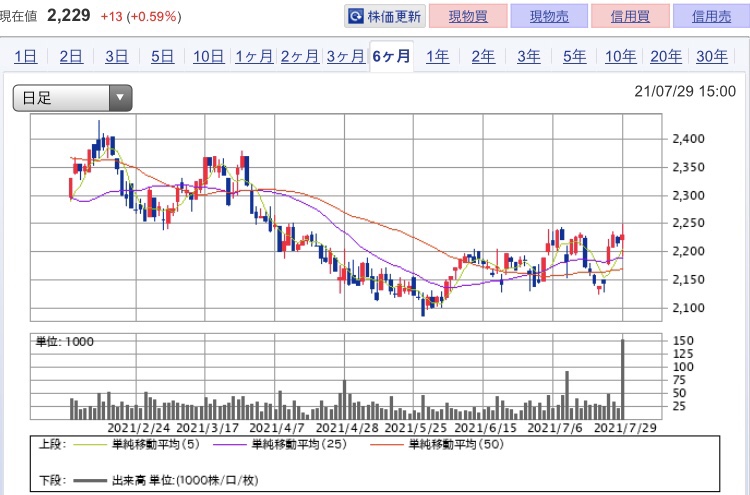Switch to the 3ヶ月 period tab
Screen dimensions: 750x495
coord(346,56)
